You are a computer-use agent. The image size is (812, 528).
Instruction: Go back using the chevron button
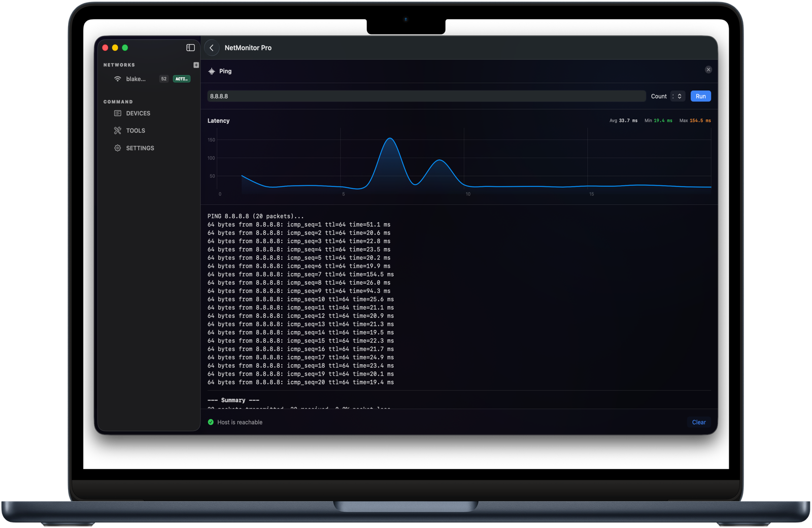tap(212, 48)
